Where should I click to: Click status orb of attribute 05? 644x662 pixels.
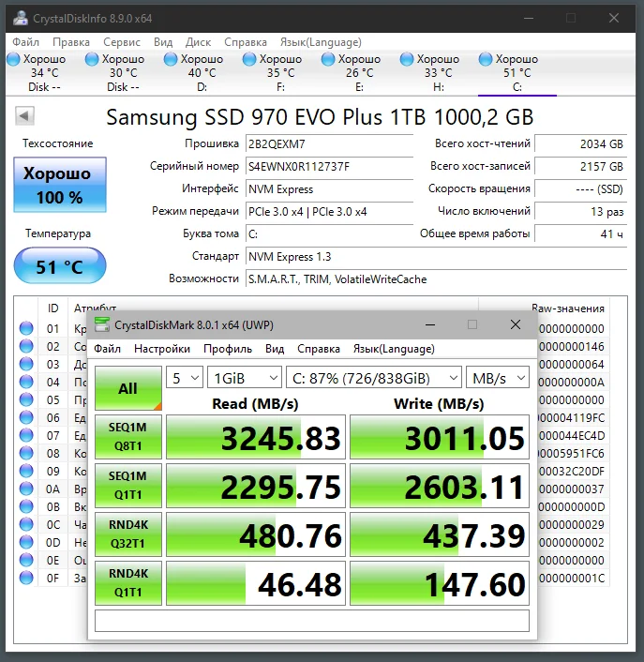coord(26,399)
